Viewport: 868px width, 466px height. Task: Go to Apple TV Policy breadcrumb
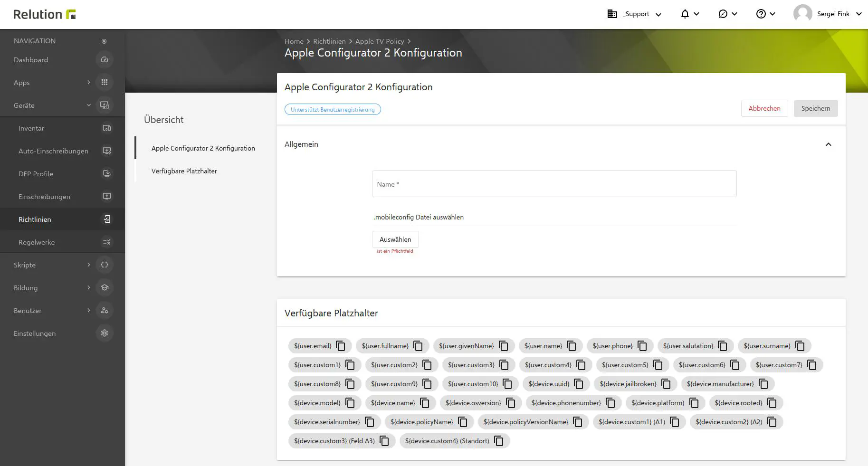[380, 41]
